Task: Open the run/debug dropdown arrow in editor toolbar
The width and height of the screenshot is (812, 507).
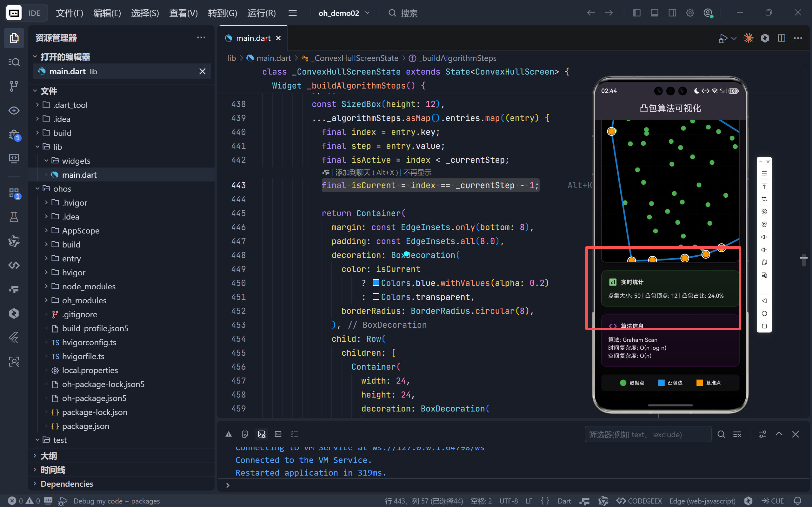Action: pos(734,38)
